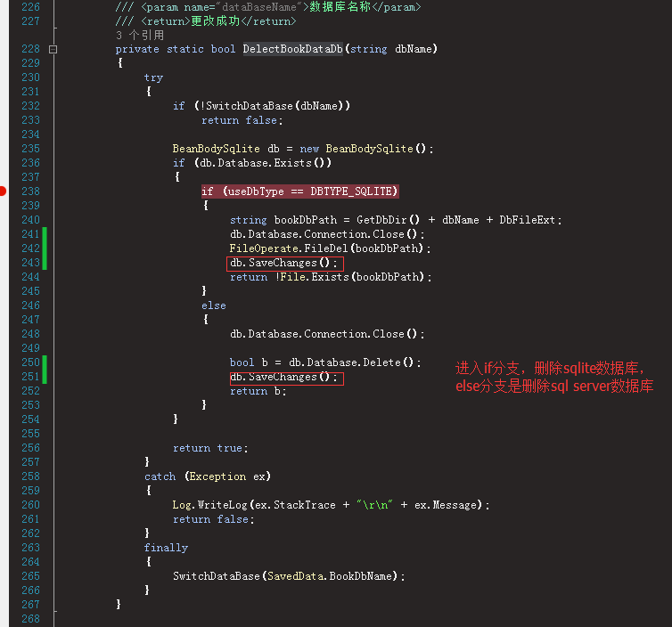Click the param comment "数据库名称" on line 226
Screen dimensions: 672x627
[340, 7]
